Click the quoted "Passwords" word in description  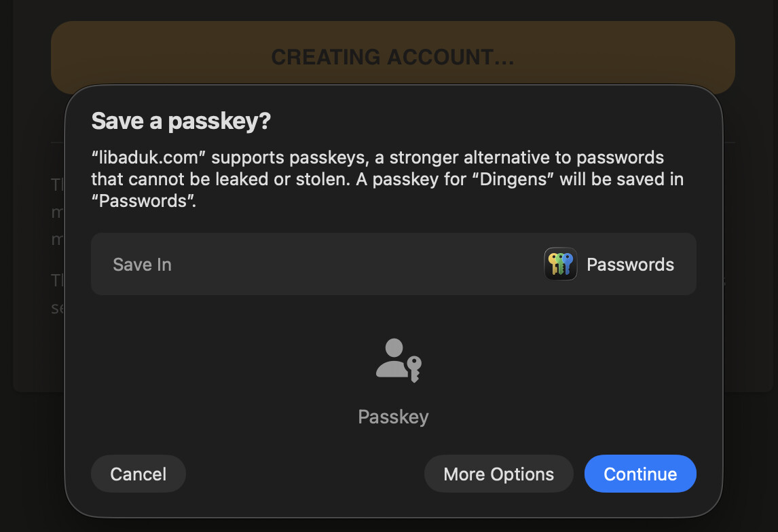click(x=144, y=201)
